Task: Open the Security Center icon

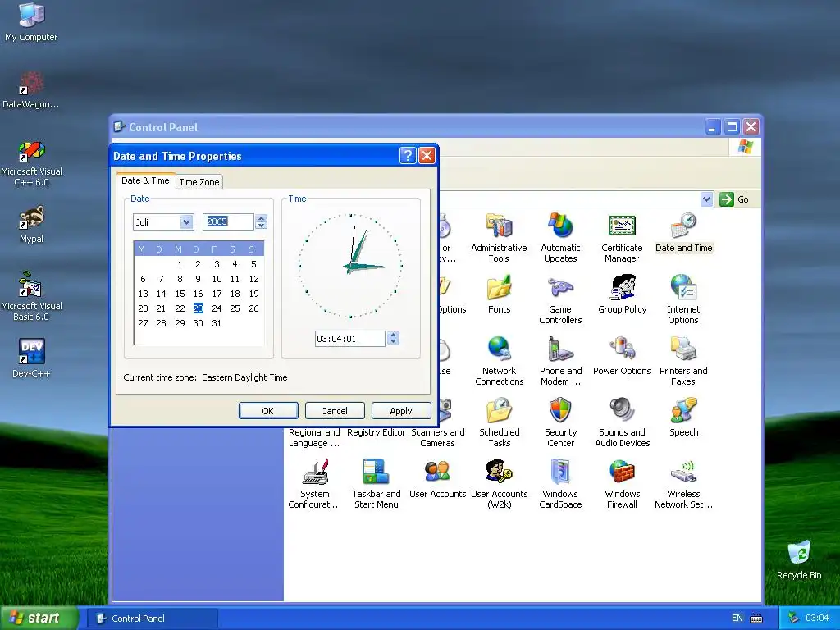Action: (560, 410)
